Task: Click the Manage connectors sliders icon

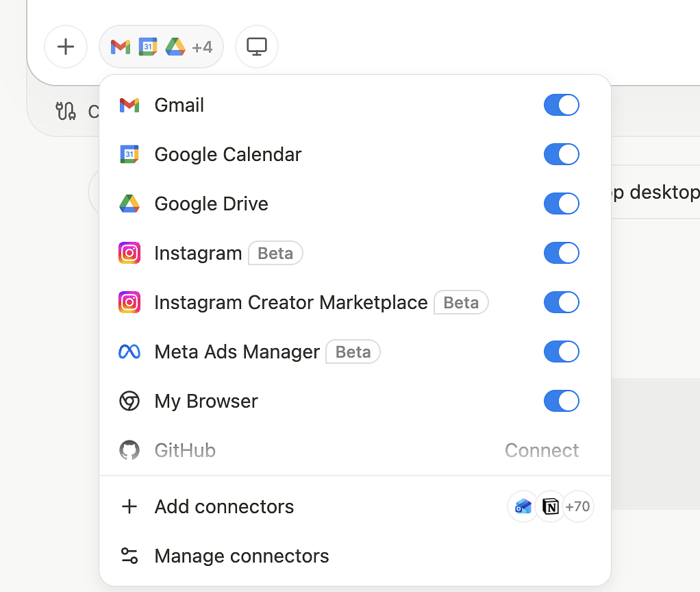Action: [x=129, y=556]
